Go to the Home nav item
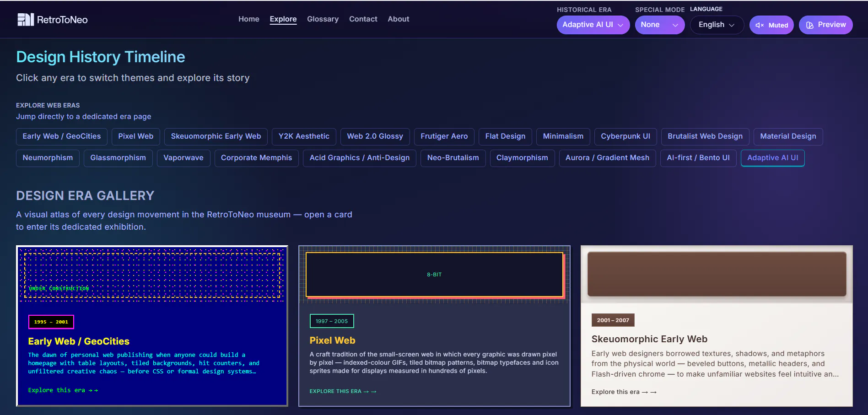The height and width of the screenshot is (415, 868). (x=249, y=19)
